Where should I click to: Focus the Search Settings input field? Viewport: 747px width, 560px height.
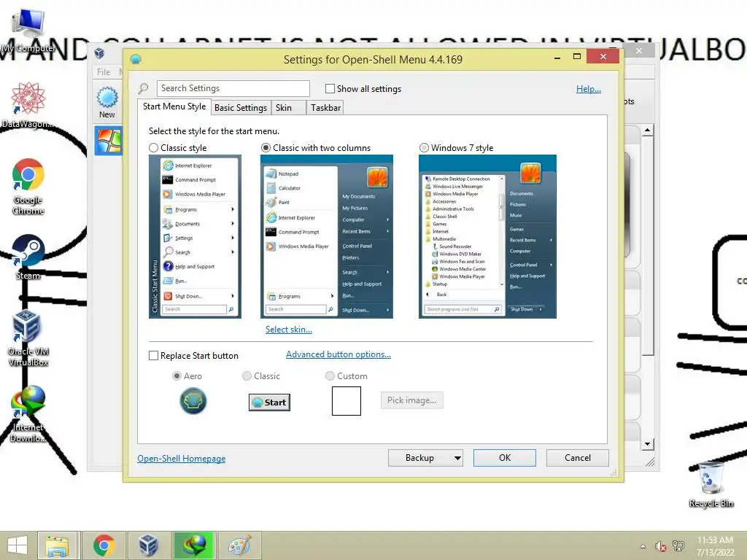click(x=233, y=88)
